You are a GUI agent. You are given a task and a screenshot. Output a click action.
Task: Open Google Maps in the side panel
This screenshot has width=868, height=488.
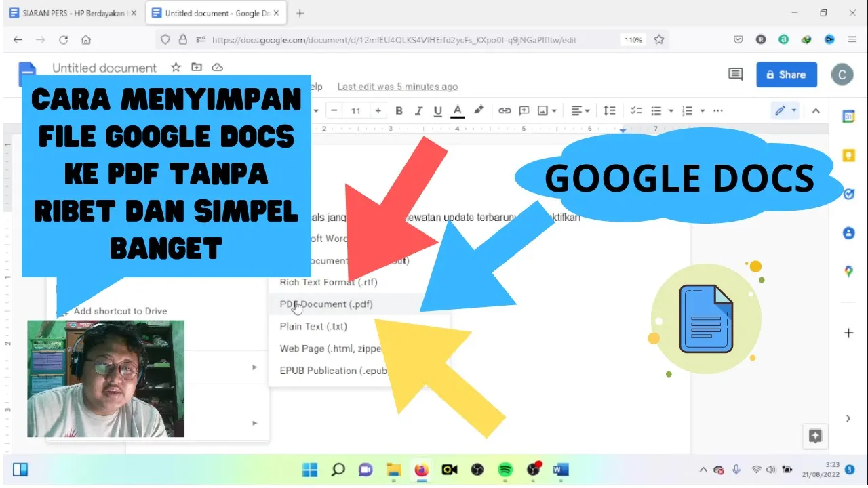pos(848,271)
